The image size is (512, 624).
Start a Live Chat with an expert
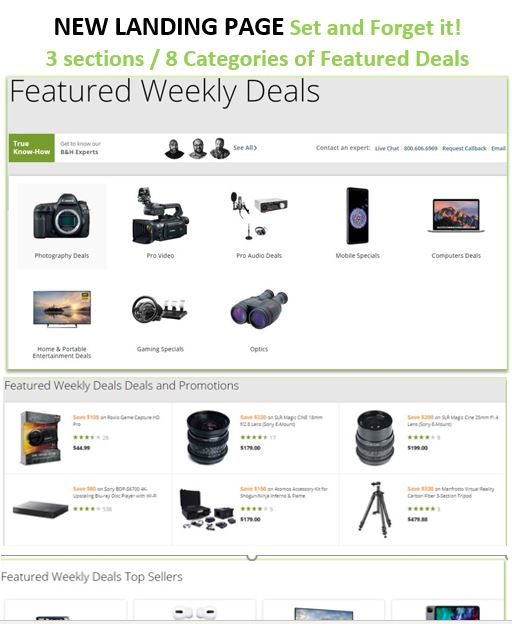pyautogui.click(x=387, y=148)
